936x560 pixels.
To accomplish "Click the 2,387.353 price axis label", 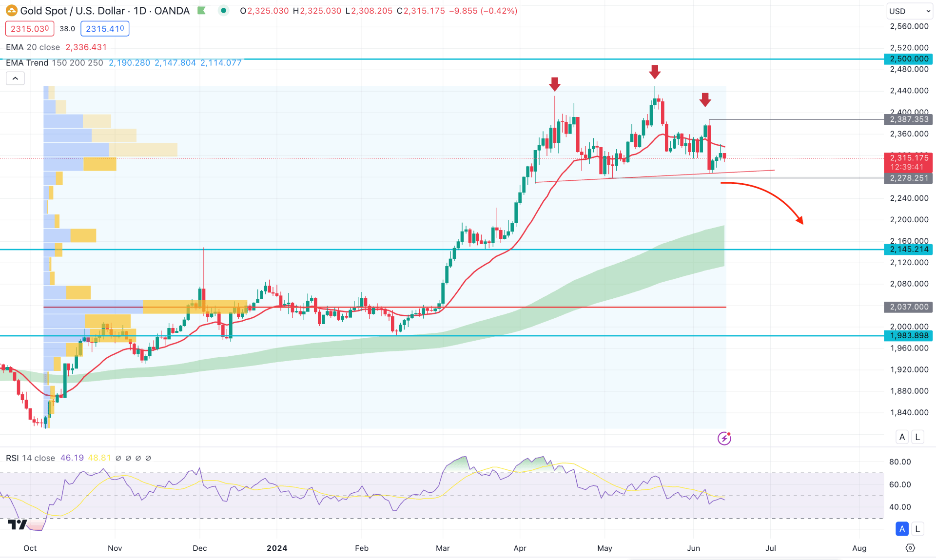I will click(x=908, y=119).
